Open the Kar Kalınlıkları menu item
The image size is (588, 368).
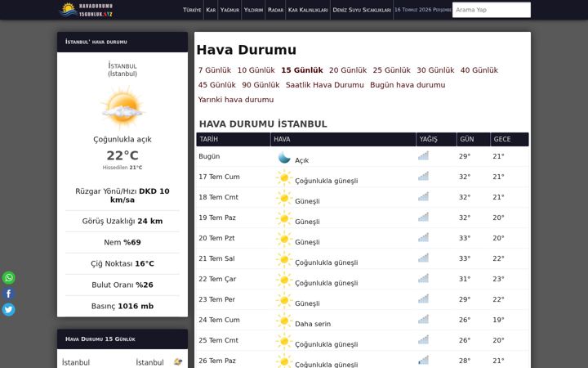pos(308,10)
